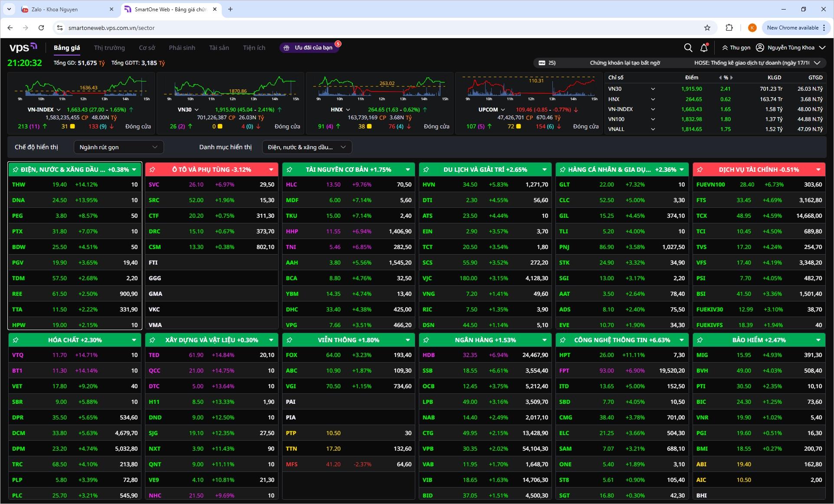Reload the browser page
This screenshot has height=504, width=834.
(x=41, y=28)
